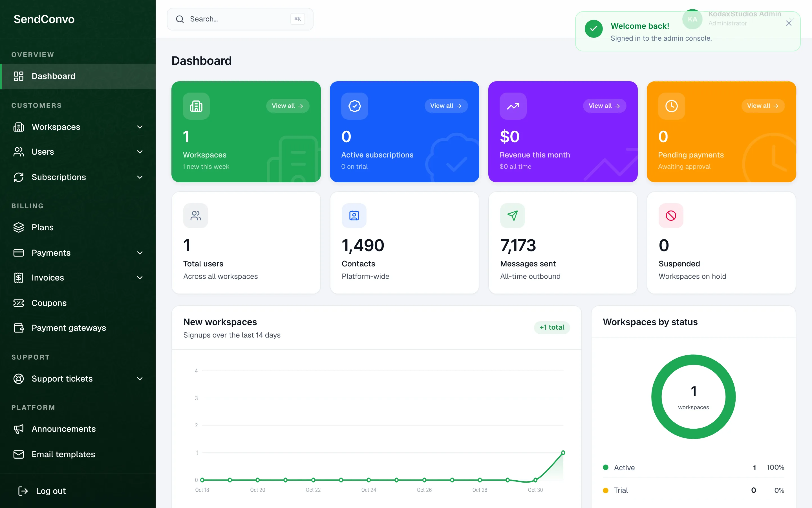Expand the Invoices sidebar chevron
Screen dimensions: 812x508
click(x=140, y=277)
